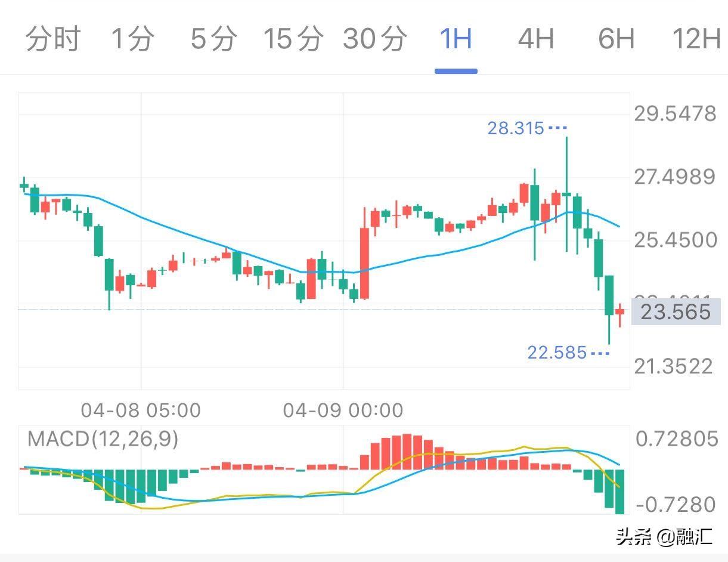The width and height of the screenshot is (728, 562).
Task: Click the 04-08 05:00 time axis label
Action: tap(141, 410)
